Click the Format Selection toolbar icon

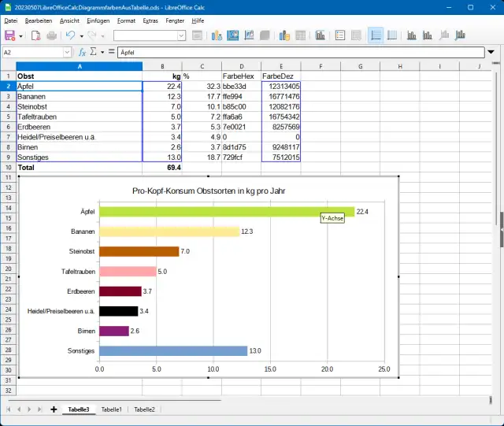[x=197, y=35]
